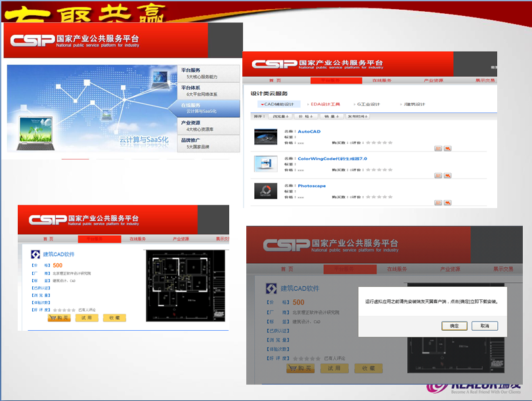Open the 发布时间 sort dropdown
Image resolution: width=532 pixels, height=401 pixels.
(x=359, y=116)
